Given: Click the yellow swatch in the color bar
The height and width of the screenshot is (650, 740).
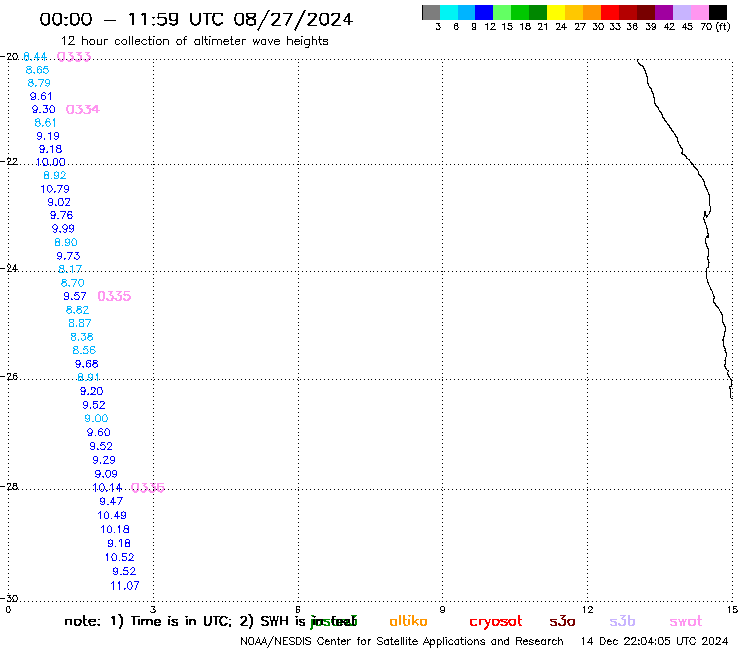Looking at the screenshot, I should coord(556,12).
